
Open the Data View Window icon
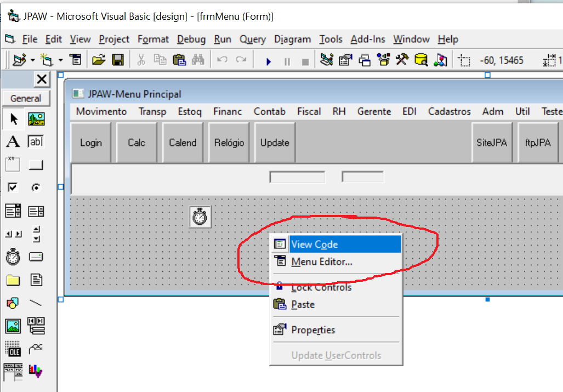421,60
